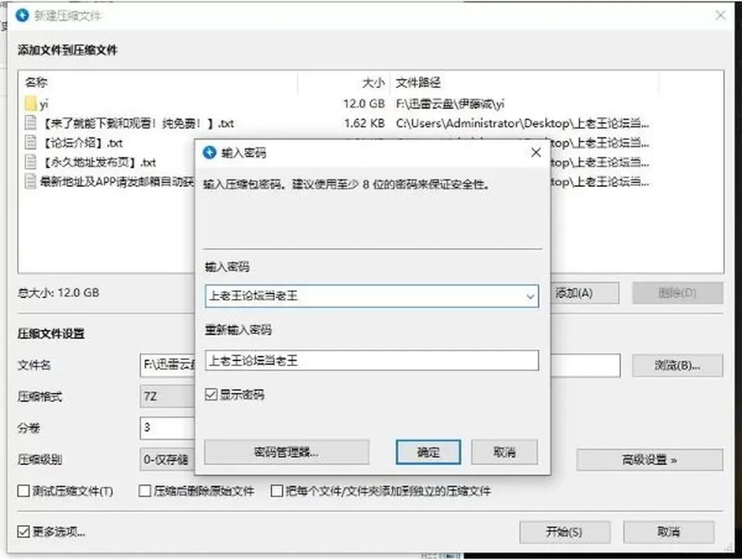
Task: Expand the 输入密码 combo box dropdown arrow
Action: coord(530,297)
